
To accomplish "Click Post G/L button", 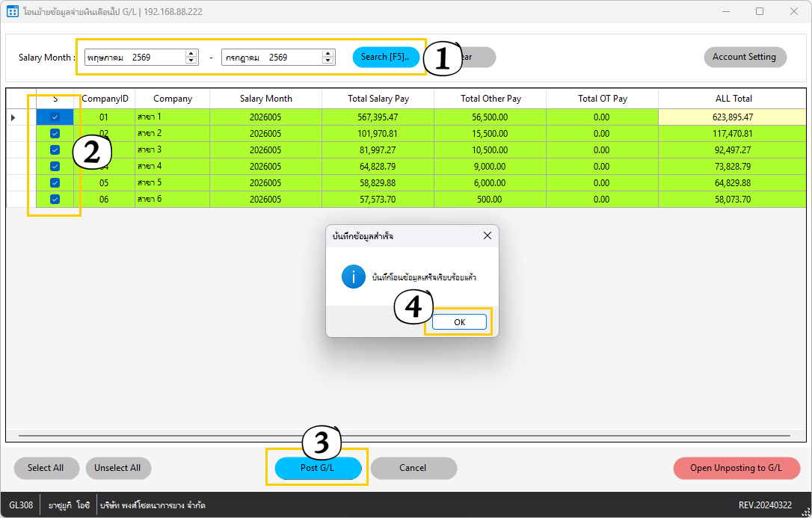I will point(318,468).
